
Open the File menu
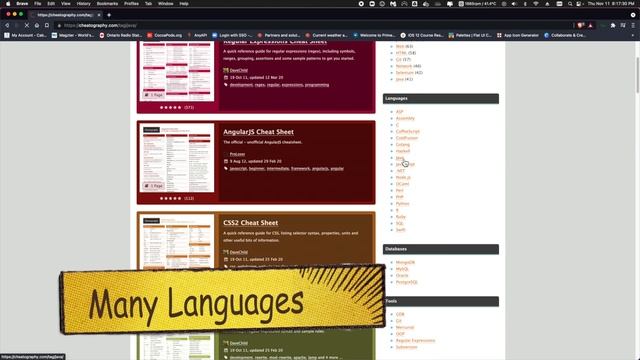[38, 4]
